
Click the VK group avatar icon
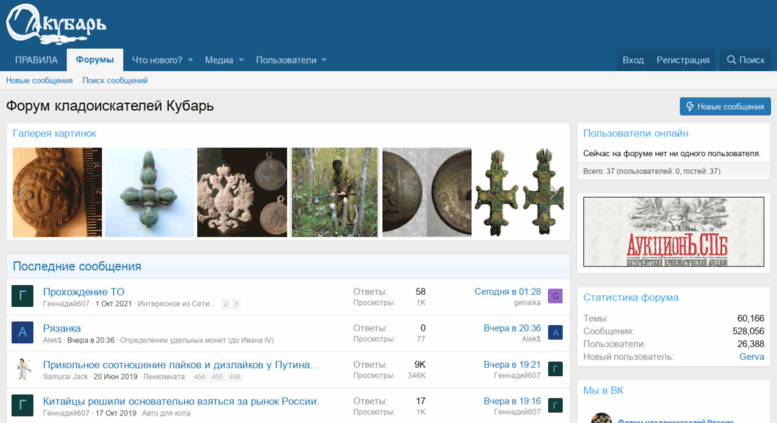[x=601, y=418]
